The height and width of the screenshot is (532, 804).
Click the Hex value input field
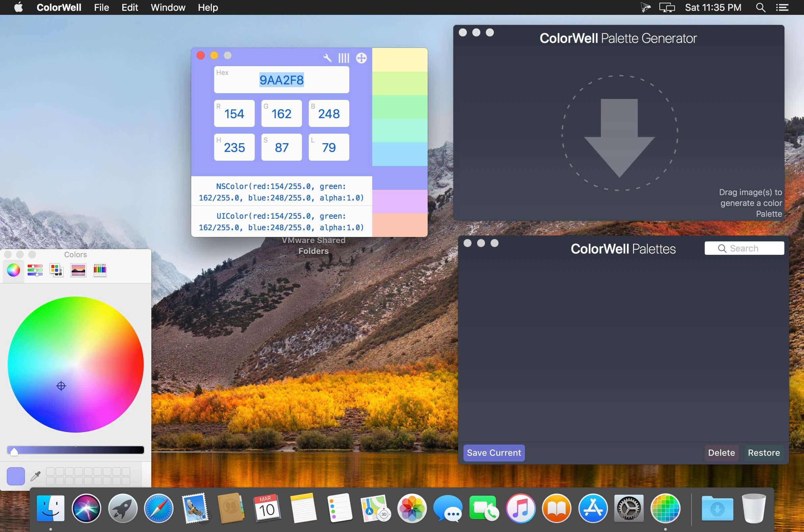coord(281,80)
